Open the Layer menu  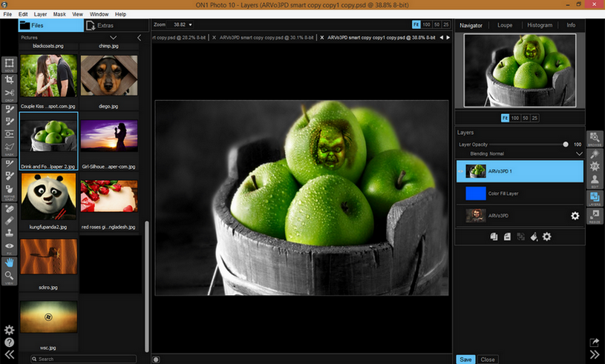pos(40,14)
